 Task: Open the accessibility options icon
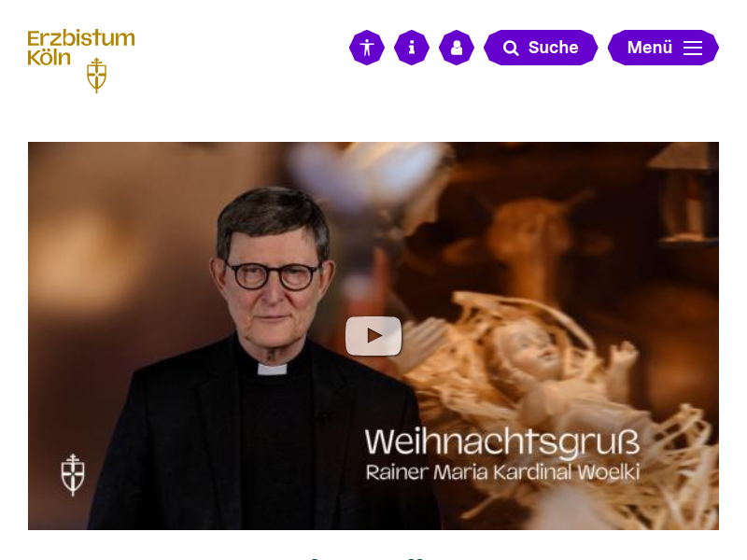(367, 48)
